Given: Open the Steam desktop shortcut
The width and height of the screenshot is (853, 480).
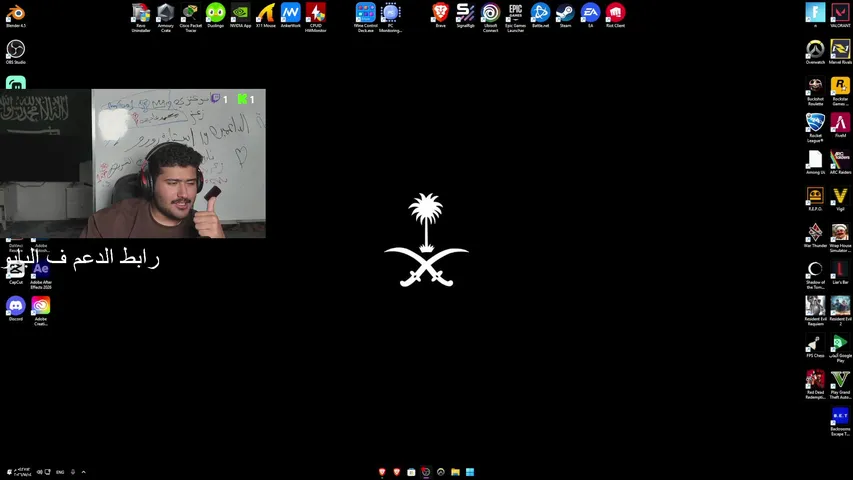Looking at the screenshot, I should tap(565, 15).
